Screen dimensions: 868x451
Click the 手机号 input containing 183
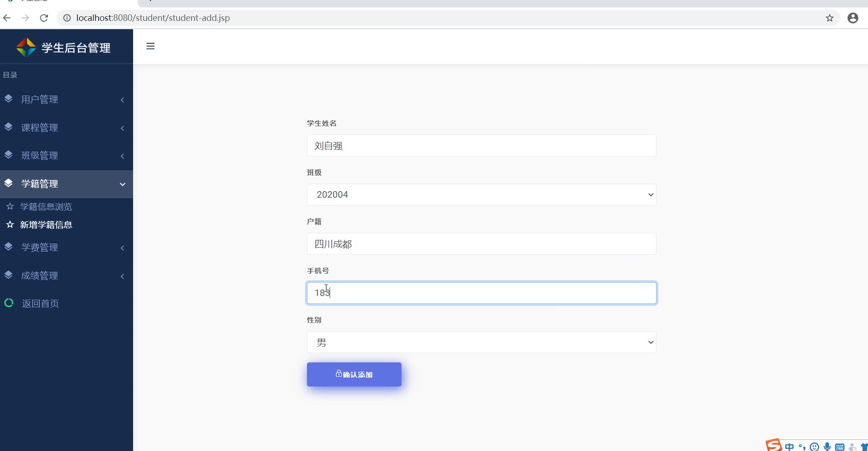[481, 293]
